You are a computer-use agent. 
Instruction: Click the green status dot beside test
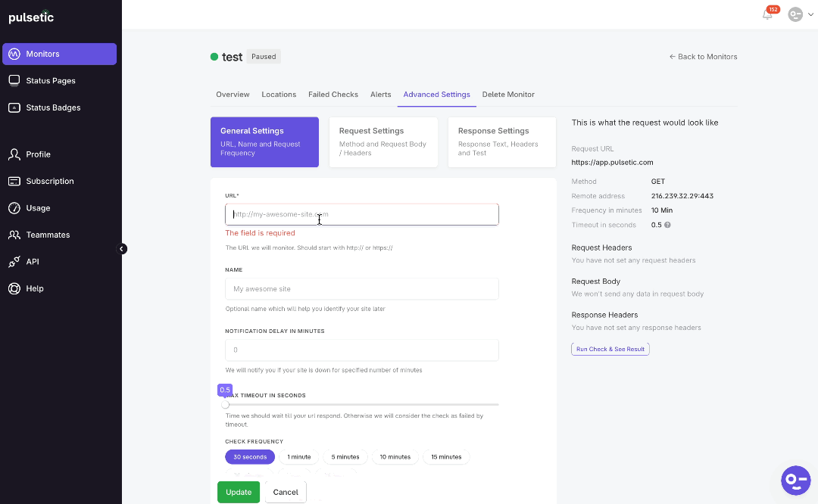(x=214, y=57)
